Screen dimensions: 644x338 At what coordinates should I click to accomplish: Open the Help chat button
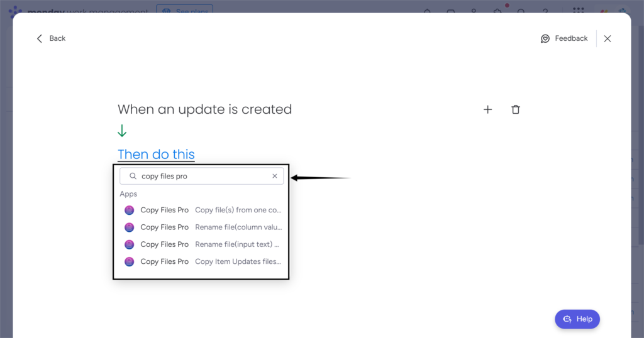[x=577, y=319]
